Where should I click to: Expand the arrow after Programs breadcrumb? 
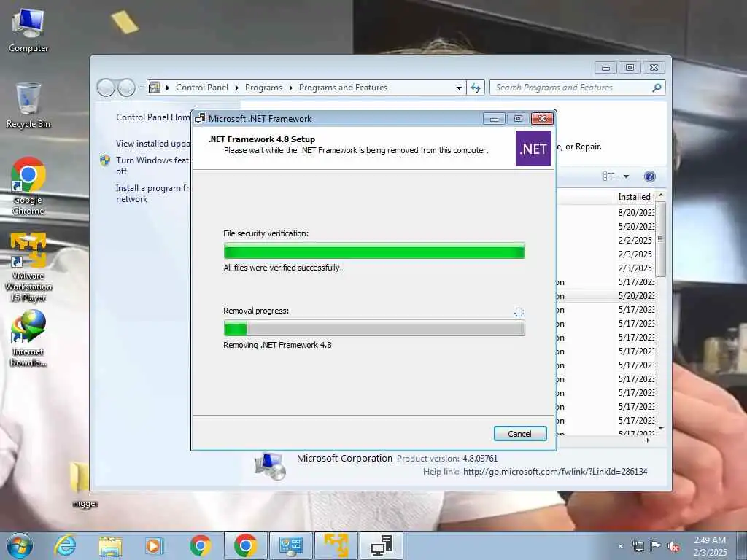(290, 87)
